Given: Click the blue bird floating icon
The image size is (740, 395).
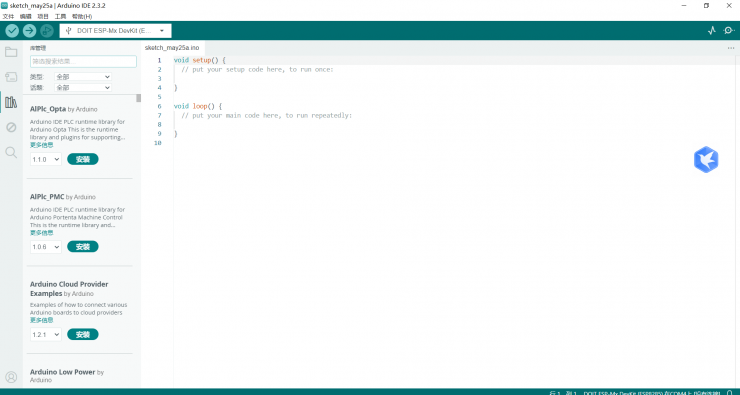Looking at the screenshot, I should click(706, 160).
